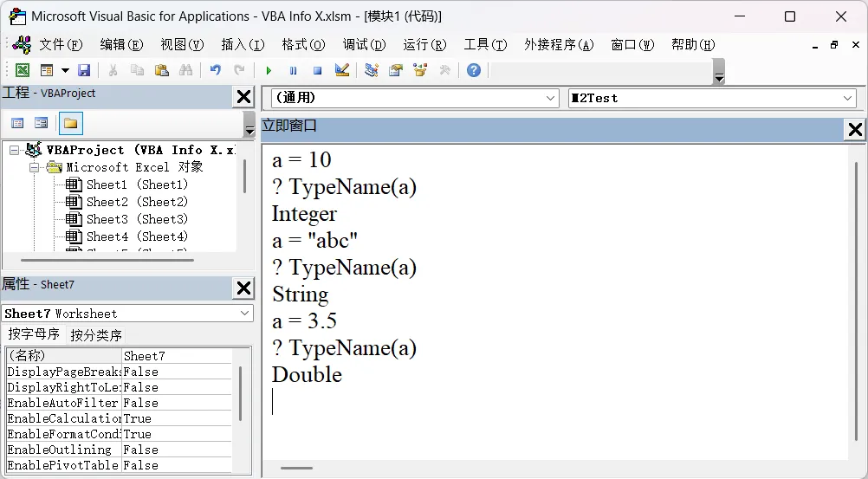Click the Paste clipboard icon

pyautogui.click(x=161, y=70)
